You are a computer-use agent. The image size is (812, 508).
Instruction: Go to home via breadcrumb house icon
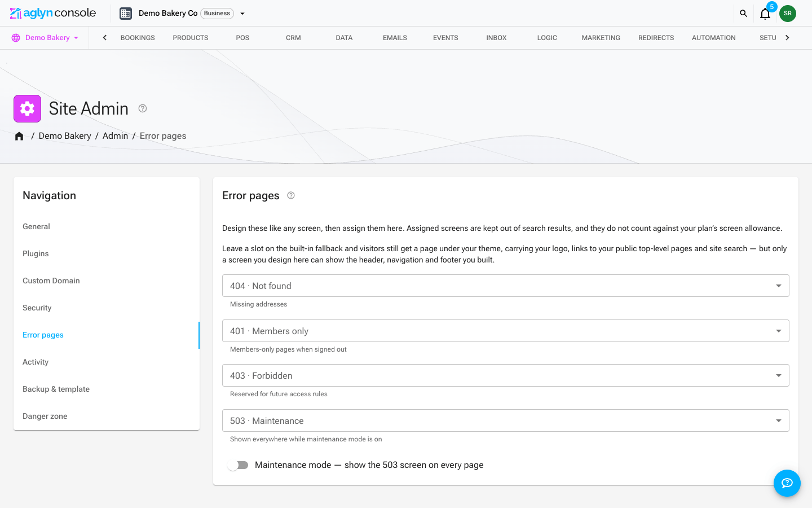pos(19,136)
